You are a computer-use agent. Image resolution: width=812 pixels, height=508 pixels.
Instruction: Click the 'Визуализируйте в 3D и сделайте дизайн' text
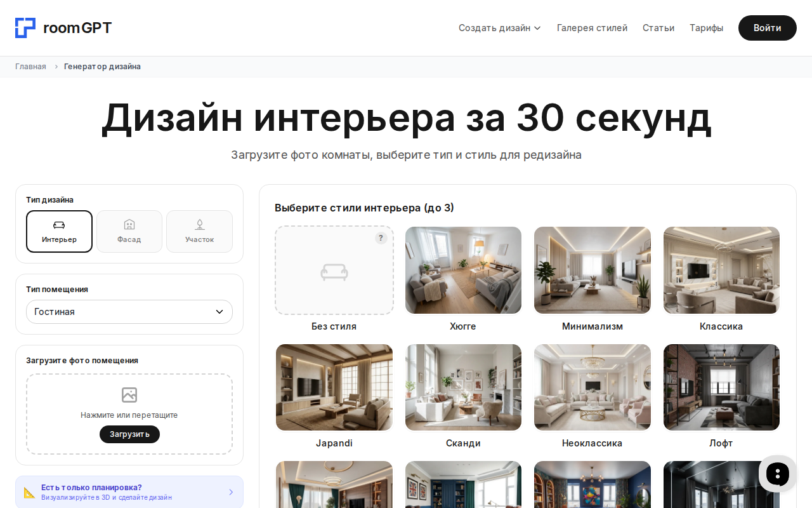pos(107,497)
